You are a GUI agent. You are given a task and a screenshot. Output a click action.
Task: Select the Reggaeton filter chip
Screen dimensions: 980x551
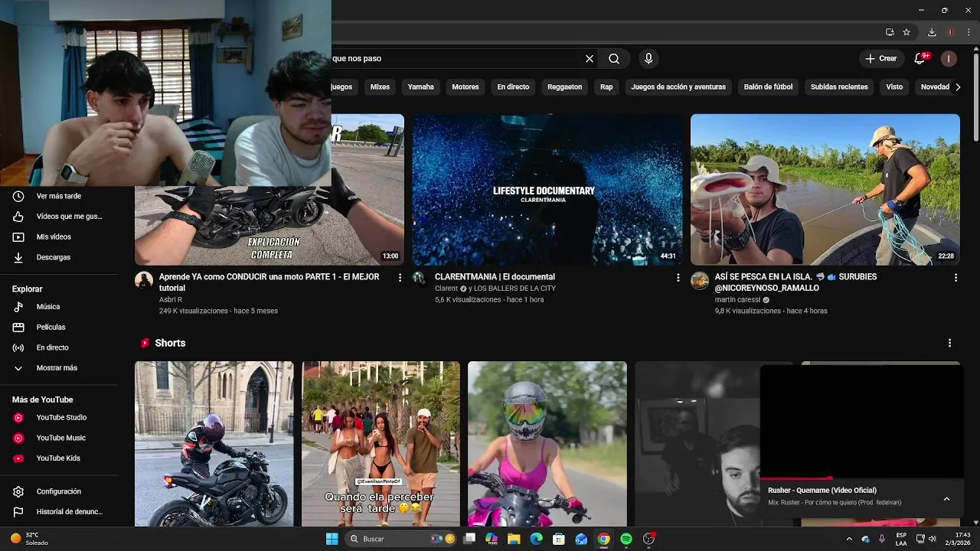coord(564,87)
